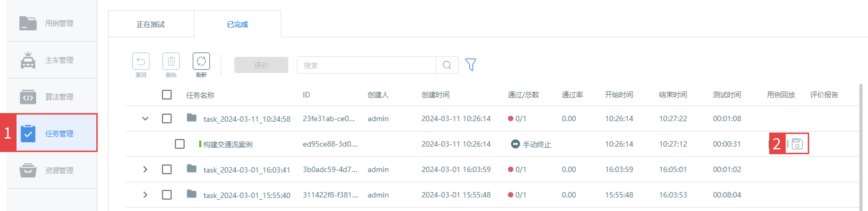Image resolution: width=868 pixels, height=211 pixels.
Task: Click the save replay icon for 构建交通流案例
Action: point(797,144)
